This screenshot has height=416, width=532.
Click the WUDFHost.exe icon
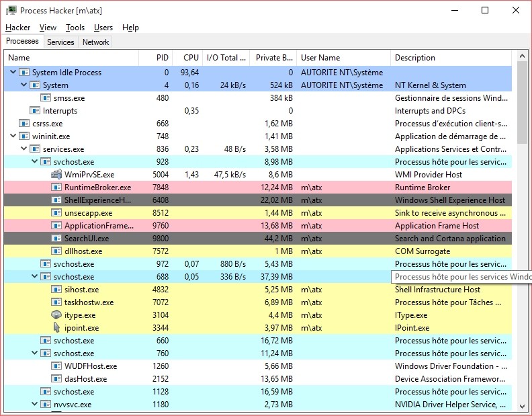(56, 366)
